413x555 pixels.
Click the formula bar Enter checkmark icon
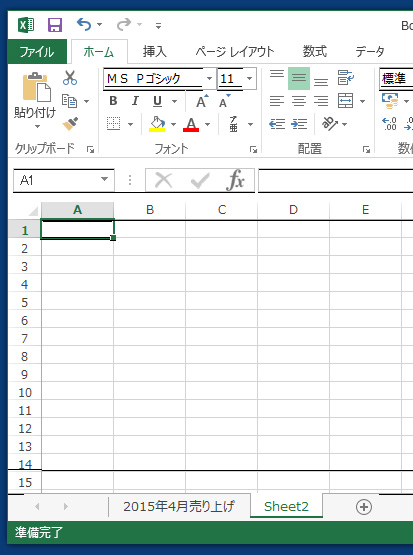coord(200,181)
